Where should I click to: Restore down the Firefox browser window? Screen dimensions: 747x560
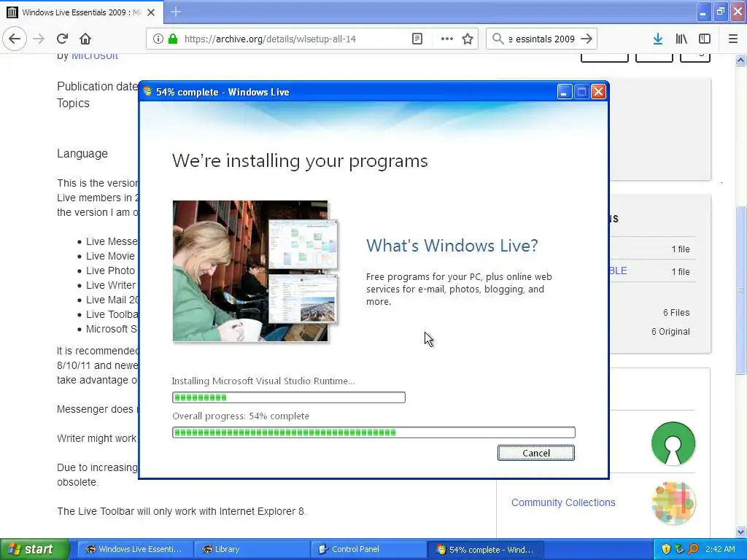(720, 12)
